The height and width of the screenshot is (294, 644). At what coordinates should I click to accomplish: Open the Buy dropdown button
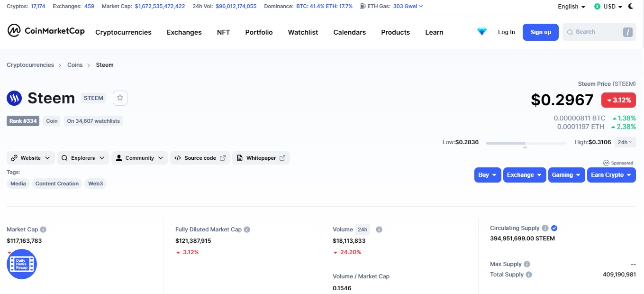click(x=488, y=175)
